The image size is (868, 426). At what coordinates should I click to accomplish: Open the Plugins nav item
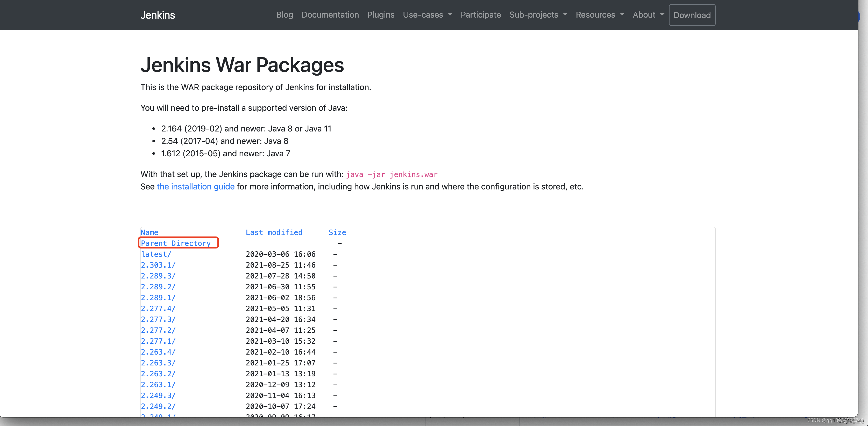coord(381,15)
